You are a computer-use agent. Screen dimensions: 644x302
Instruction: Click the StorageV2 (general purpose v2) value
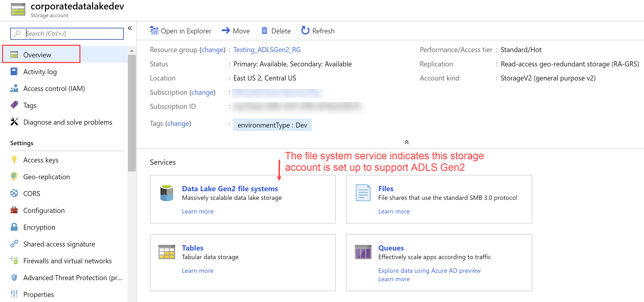(x=548, y=78)
